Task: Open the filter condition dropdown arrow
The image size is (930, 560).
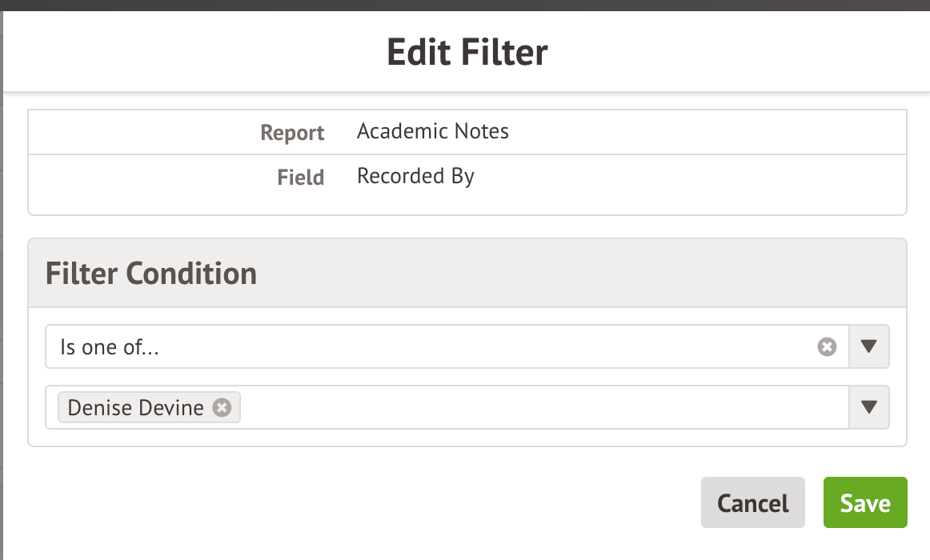Action: pyautogui.click(x=869, y=346)
